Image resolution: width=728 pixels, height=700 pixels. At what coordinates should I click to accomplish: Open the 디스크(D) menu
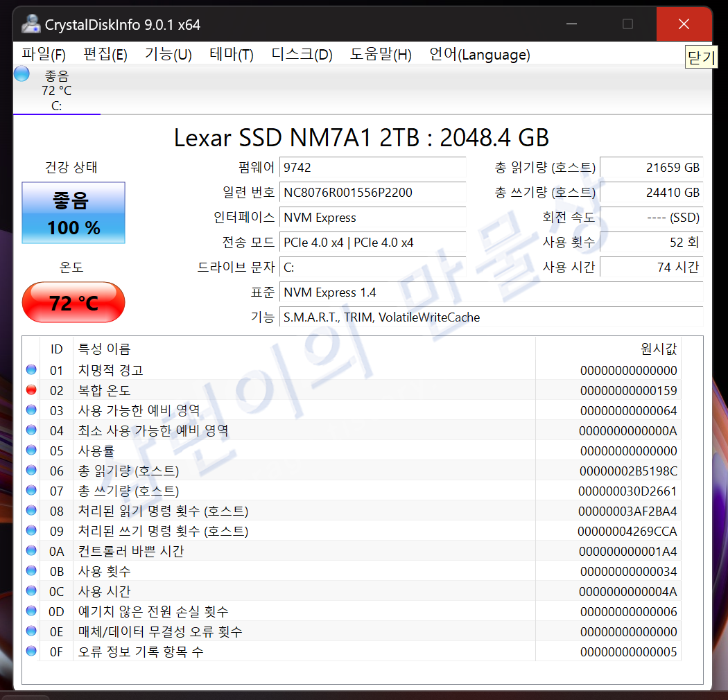click(302, 54)
